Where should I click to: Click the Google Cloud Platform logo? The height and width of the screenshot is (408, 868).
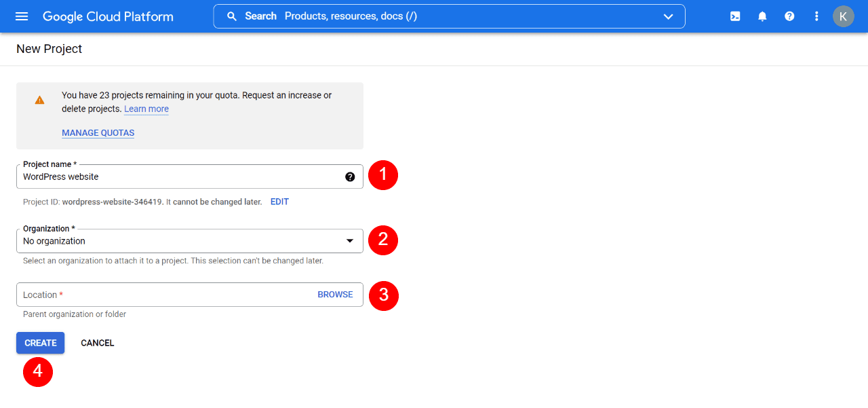point(108,16)
